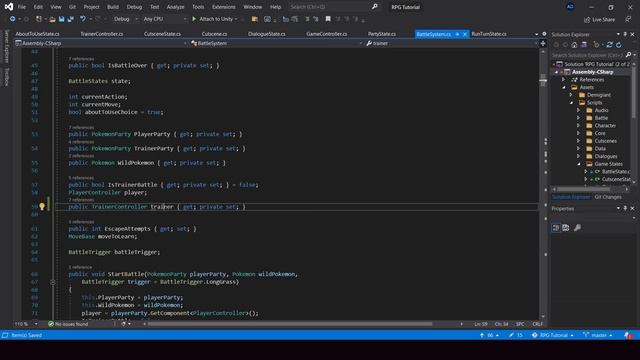Click the master branch in status bar
The height and width of the screenshot is (360, 640).
coord(598,335)
